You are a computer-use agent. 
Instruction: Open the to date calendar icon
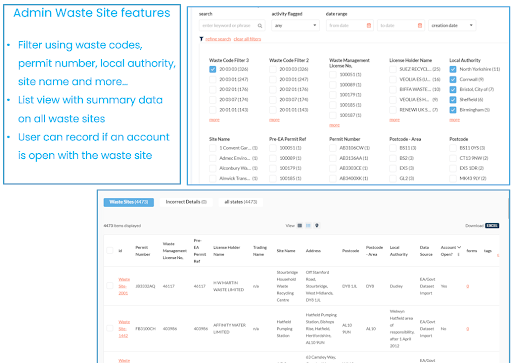420,26
